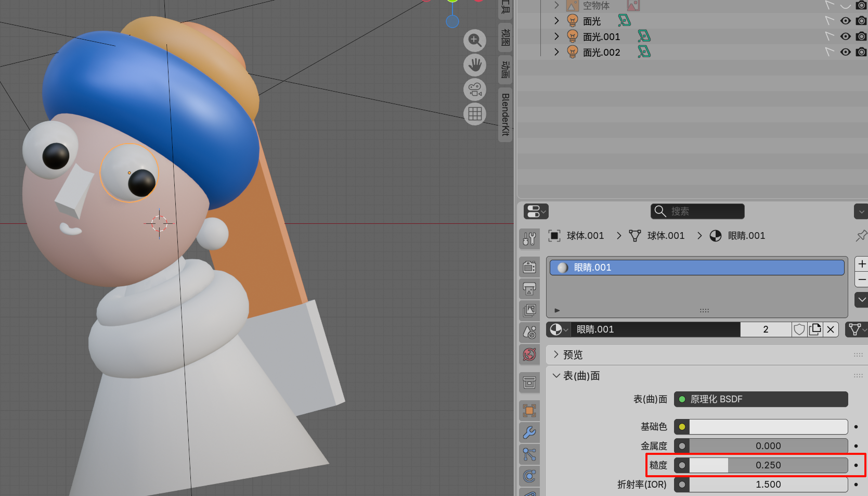The height and width of the screenshot is (496, 868).
Task: Toggle fake user shield for 眼睛.001
Action: (x=799, y=329)
